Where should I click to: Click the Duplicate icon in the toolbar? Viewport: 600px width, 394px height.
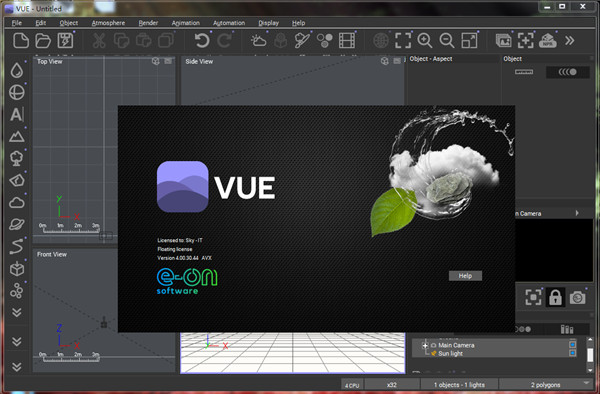[166, 41]
